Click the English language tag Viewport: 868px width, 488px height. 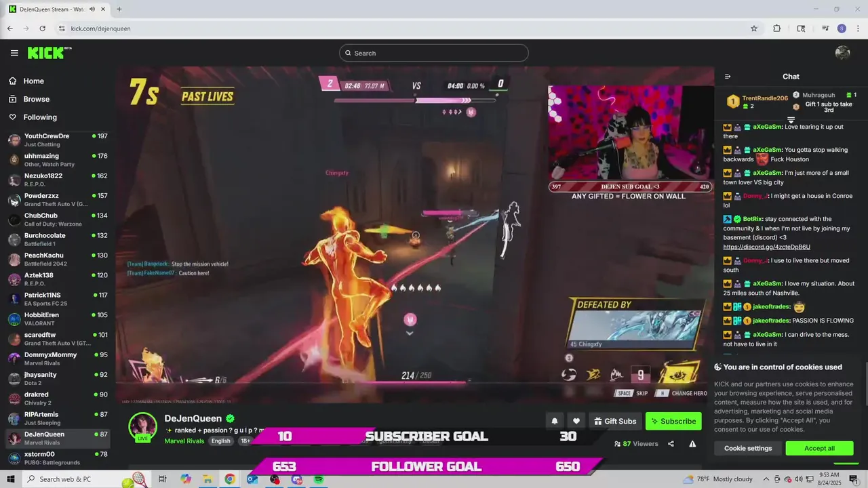coord(220,441)
